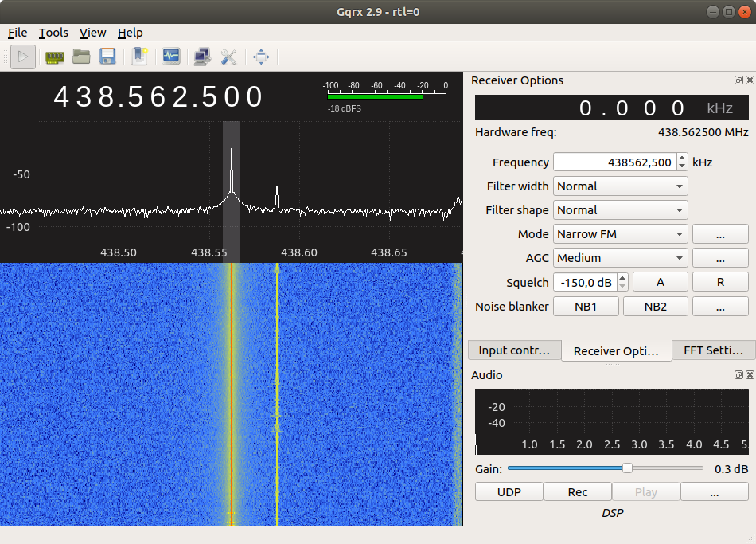Open remote control (computers icon)
Viewport: 756px width, 544px height.
coord(202,57)
